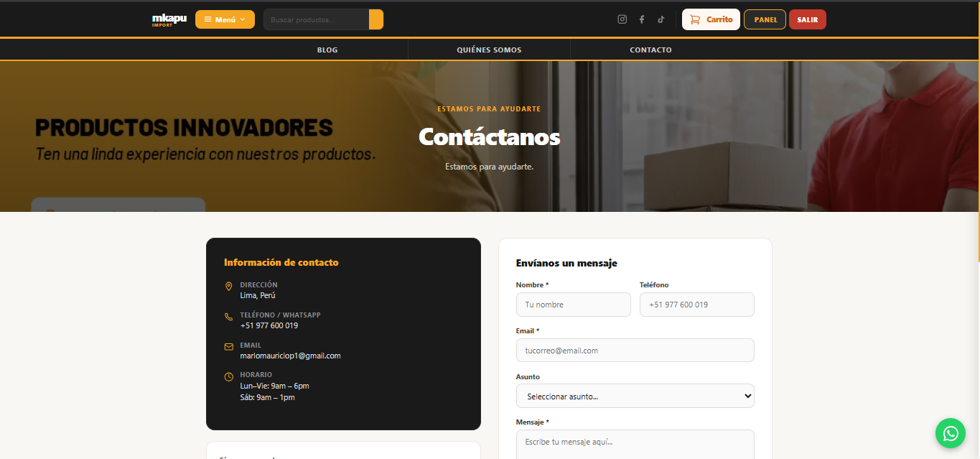980x459 pixels.
Task: Open the Instagram profile icon
Action: [x=622, y=19]
